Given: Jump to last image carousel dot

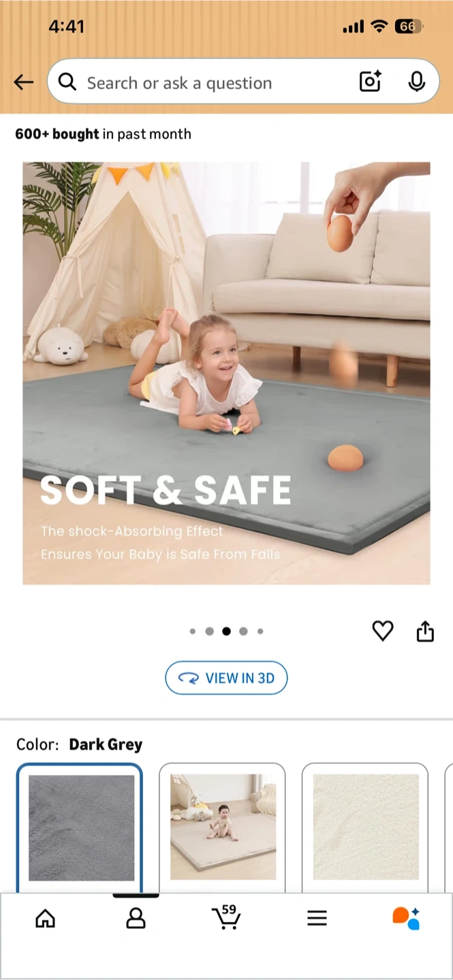Looking at the screenshot, I should (260, 632).
